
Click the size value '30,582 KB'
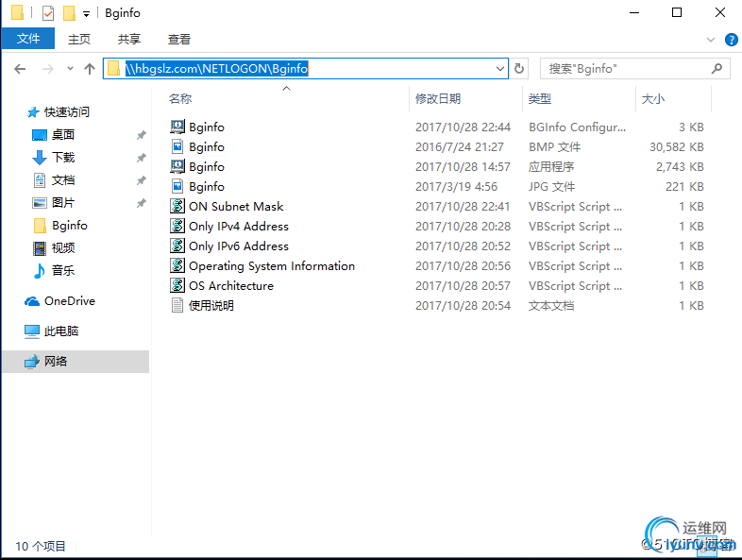click(676, 147)
